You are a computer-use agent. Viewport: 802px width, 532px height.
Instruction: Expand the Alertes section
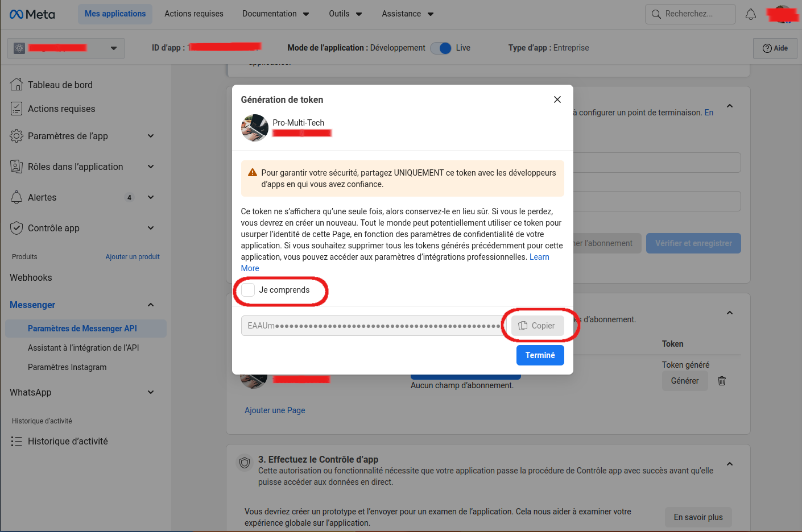[x=151, y=197]
